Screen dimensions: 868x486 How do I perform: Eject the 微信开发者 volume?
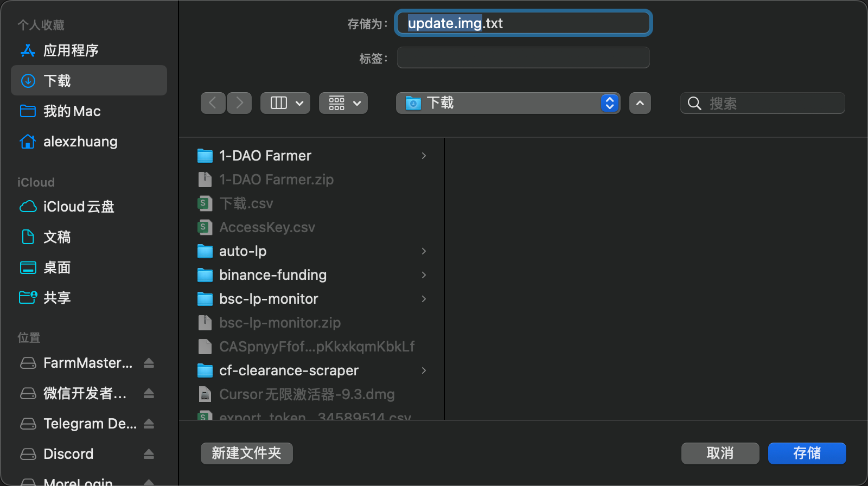(x=149, y=393)
